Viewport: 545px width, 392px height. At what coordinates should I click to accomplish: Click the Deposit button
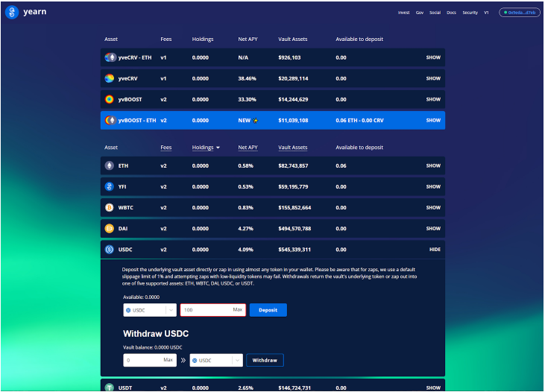pos(268,310)
